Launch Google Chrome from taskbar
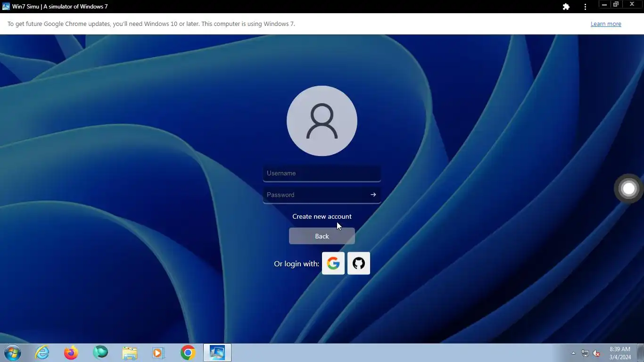644x362 pixels. 188,353
